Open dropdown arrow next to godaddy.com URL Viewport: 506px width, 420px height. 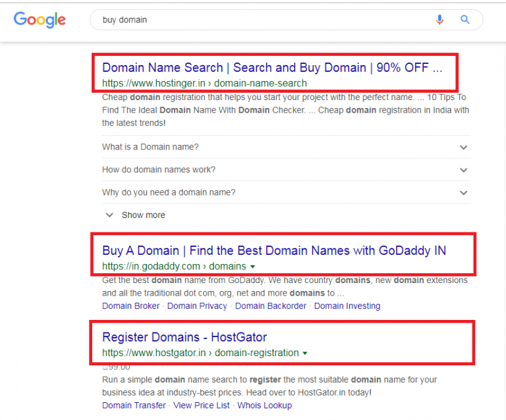click(x=253, y=267)
